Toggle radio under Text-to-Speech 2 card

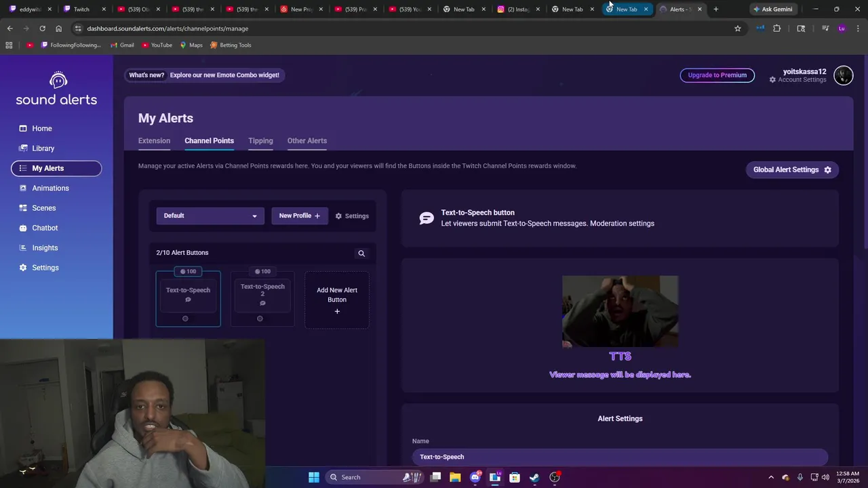260,319
